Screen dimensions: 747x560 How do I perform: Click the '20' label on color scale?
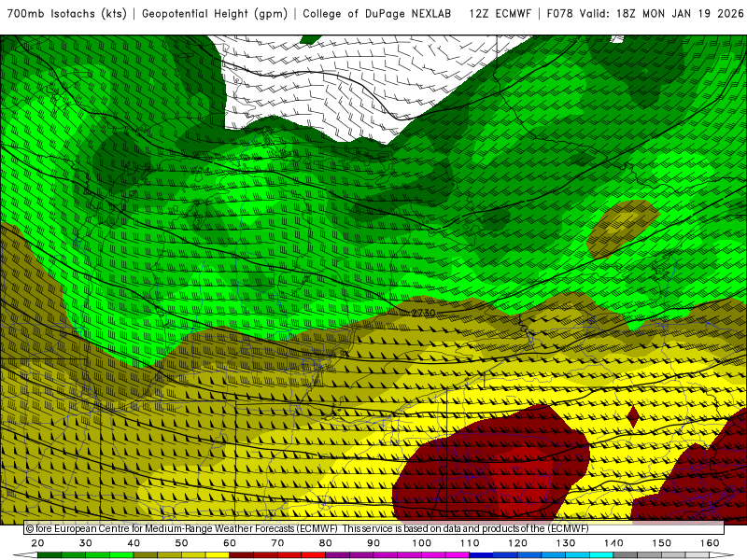coord(37,543)
